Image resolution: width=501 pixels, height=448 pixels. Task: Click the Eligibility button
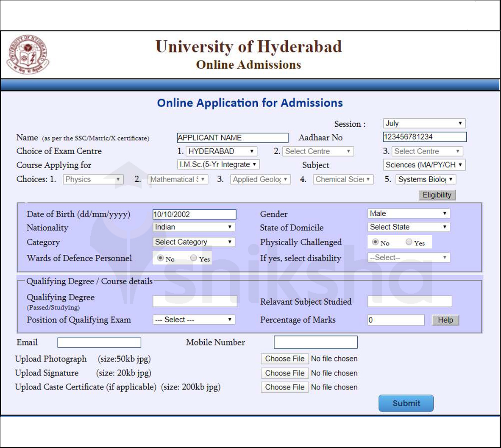pos(437,195)
